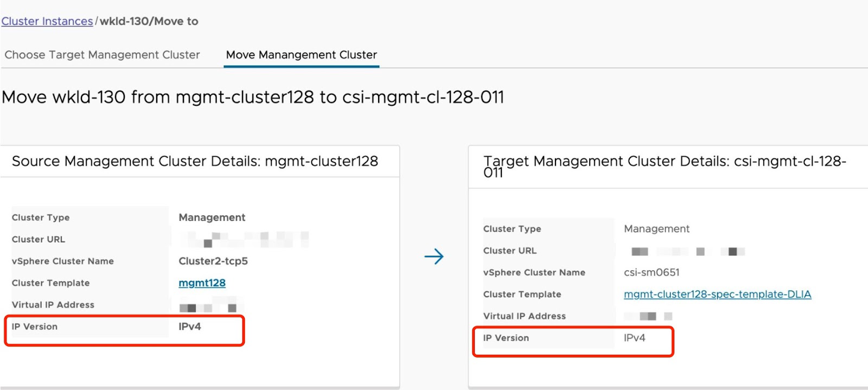Click the source IP Version label
This screenshot has height=390, width=868.
click(x=35, y=327)
